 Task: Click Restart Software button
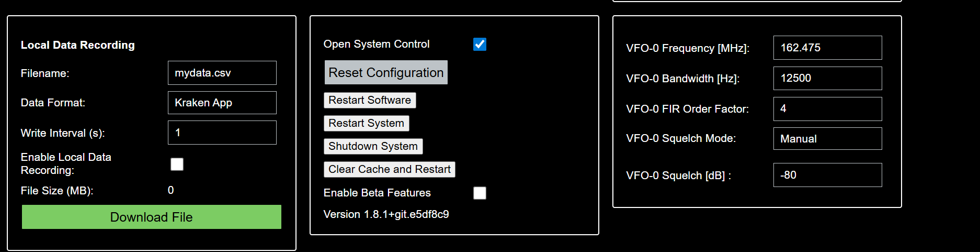(x=370, y=100)
